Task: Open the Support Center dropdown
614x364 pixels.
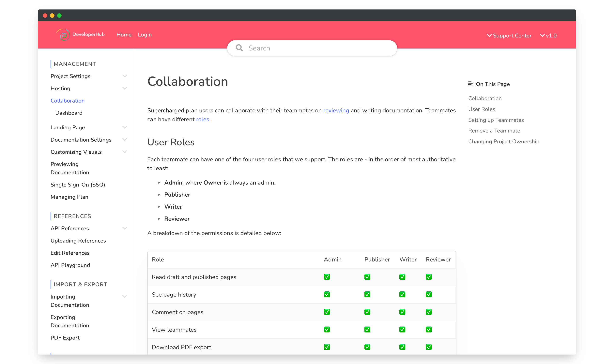Action: 509,35
